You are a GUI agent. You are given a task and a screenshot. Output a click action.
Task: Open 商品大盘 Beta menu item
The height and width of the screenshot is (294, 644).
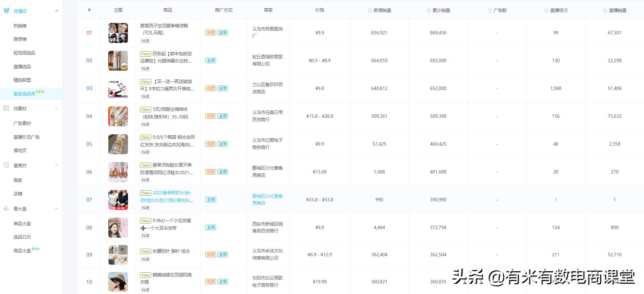click(x=26, y=250)
